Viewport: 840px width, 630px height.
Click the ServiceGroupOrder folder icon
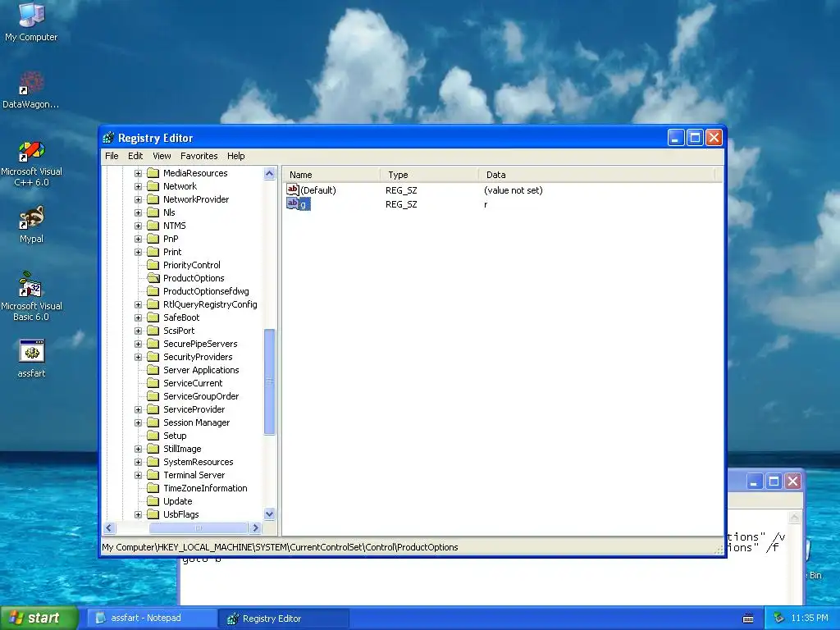153,396
